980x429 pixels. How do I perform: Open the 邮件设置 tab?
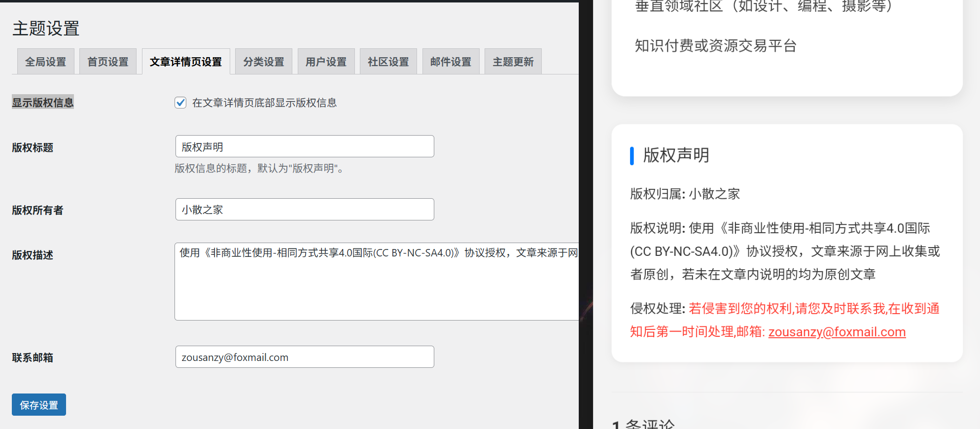pos(451,62)
